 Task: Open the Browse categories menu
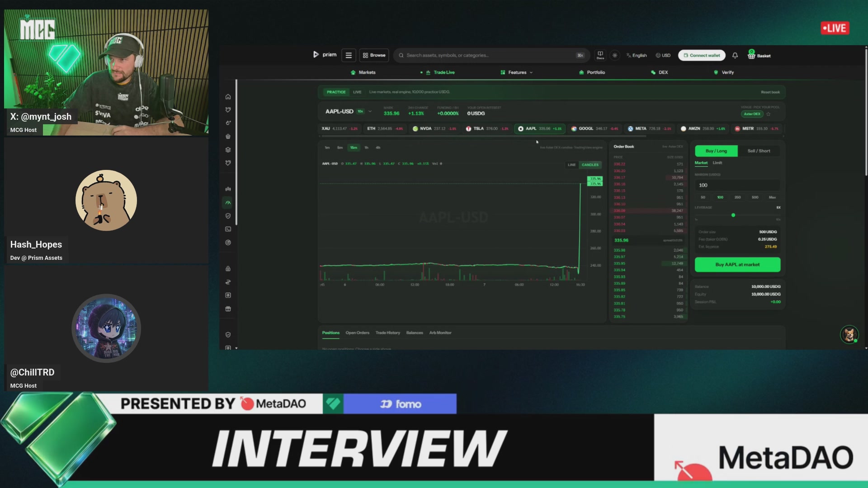pyautogui.click(x=374, y=55)
